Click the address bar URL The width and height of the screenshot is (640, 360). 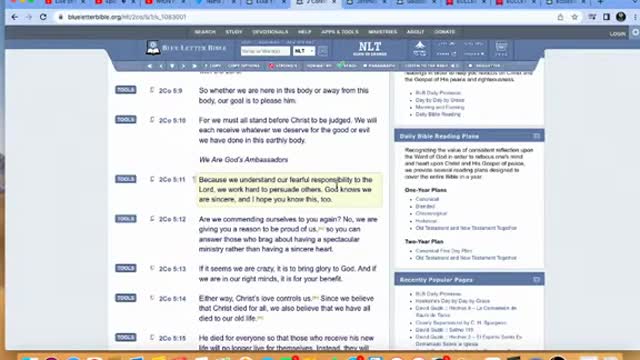coord(127,17)
